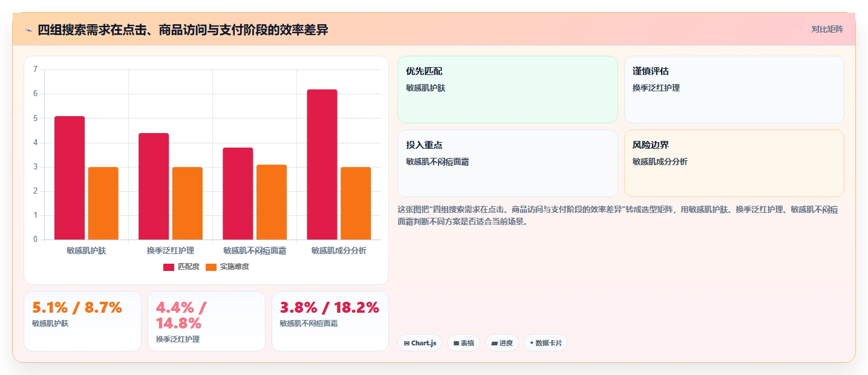This screenshot has height=375, width=868.
Task: Select the 敏感肌不闷痘面霜 red bar
Action: (x=238, y=194)
